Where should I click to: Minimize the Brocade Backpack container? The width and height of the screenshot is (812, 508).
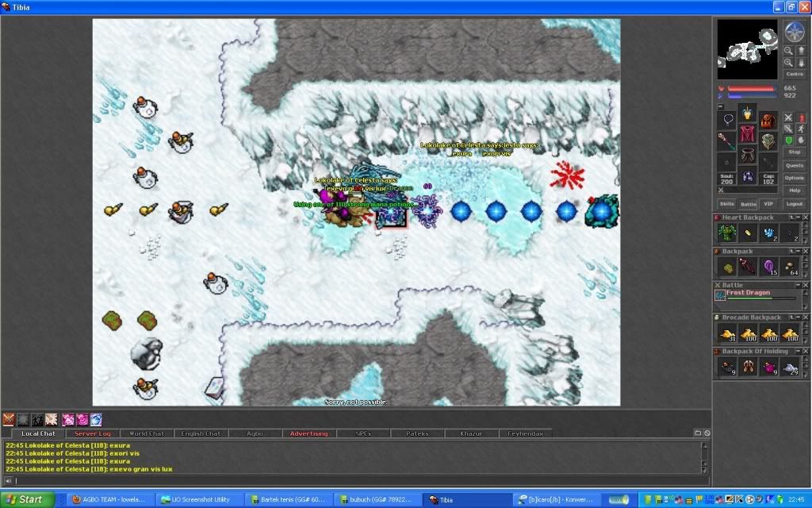tap(799, 317)
